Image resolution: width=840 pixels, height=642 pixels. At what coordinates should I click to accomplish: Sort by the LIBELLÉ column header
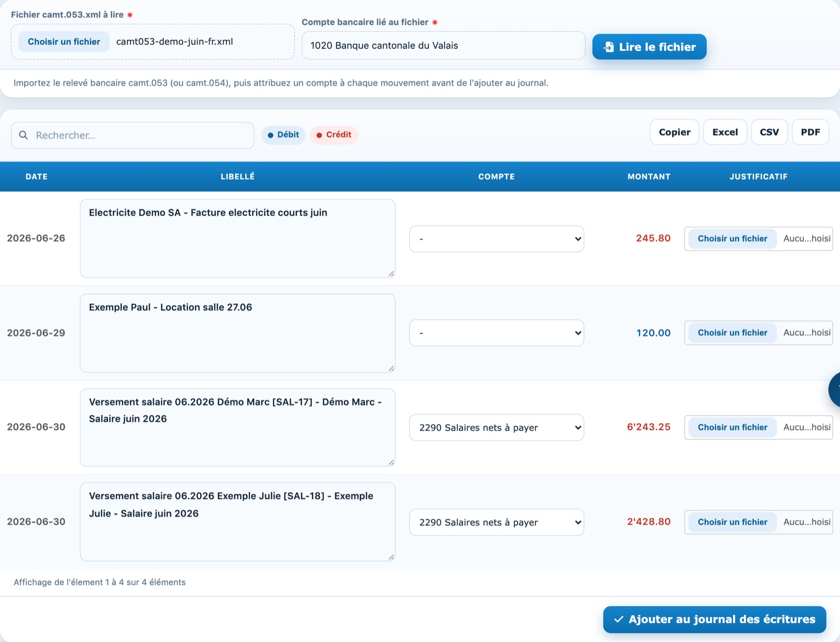click(238, 177)
